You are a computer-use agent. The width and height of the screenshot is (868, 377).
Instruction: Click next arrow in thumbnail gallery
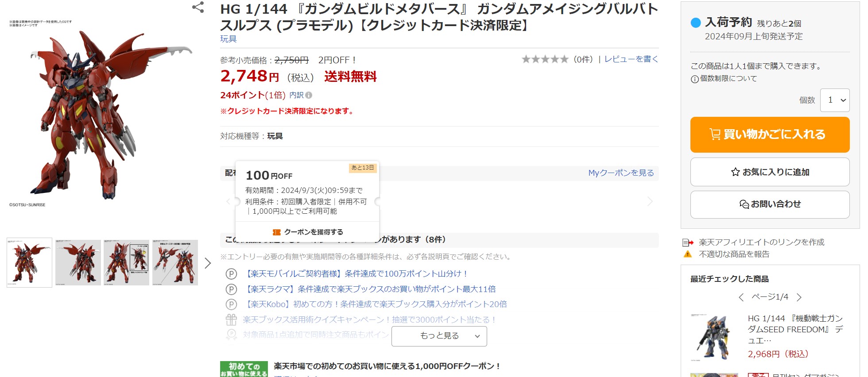point(208,263)
